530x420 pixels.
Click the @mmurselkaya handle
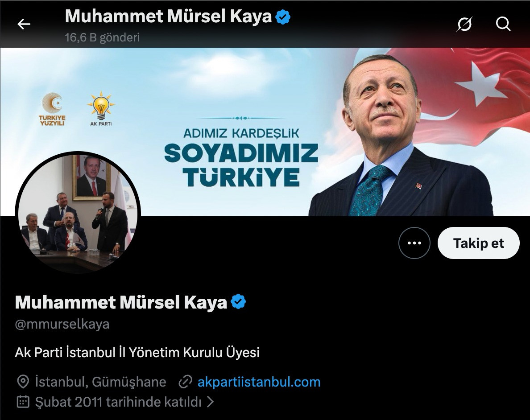coord(62,324)
